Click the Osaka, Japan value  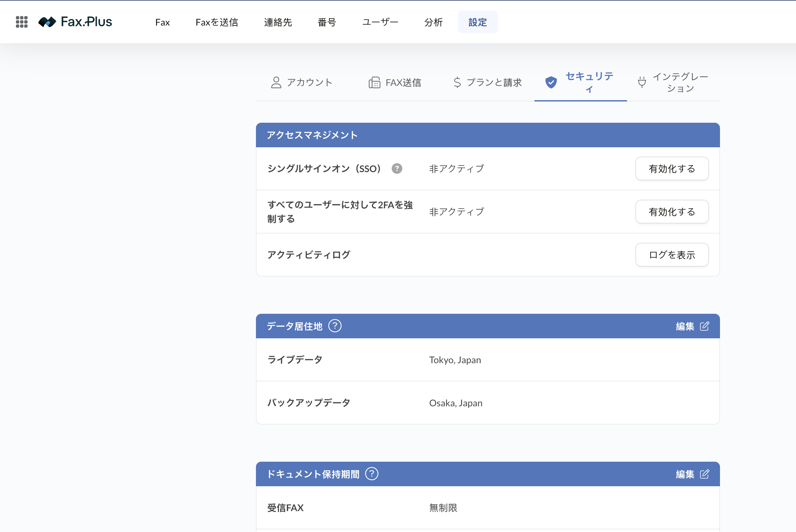456,403
